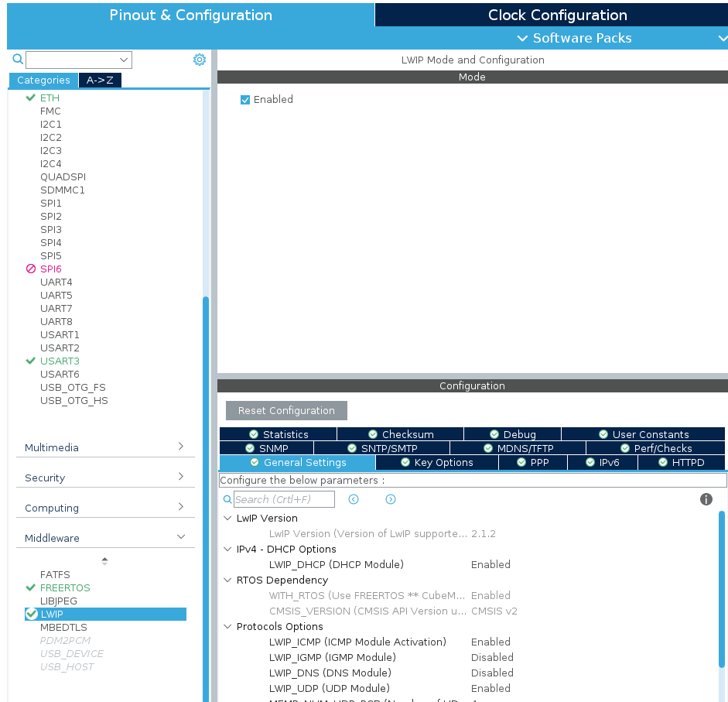Expand the Security category
The image size is (728, 702).
point(104,478)
